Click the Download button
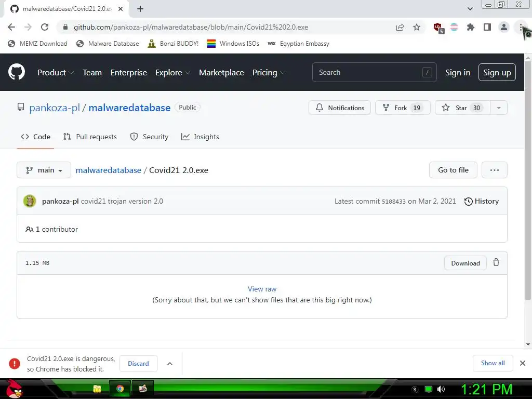 click(465, 263)
